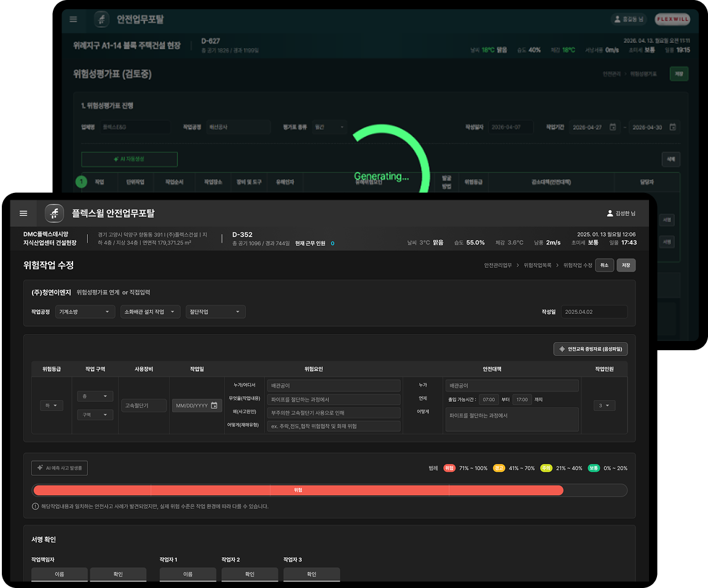Expand the 작업인원 dropdown showing 3
The width and height of the screenshot is (708, 588).
coord(604,406)
